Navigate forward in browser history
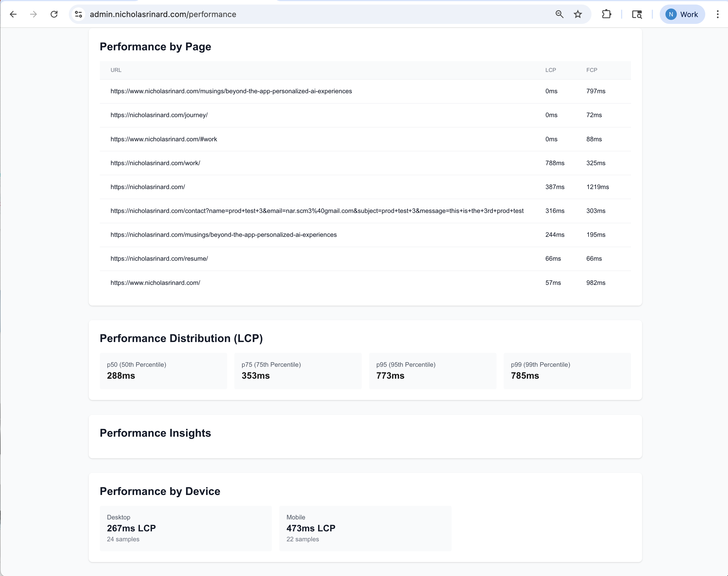This screenshot has width=728, height=576. [x=33, y=14]
